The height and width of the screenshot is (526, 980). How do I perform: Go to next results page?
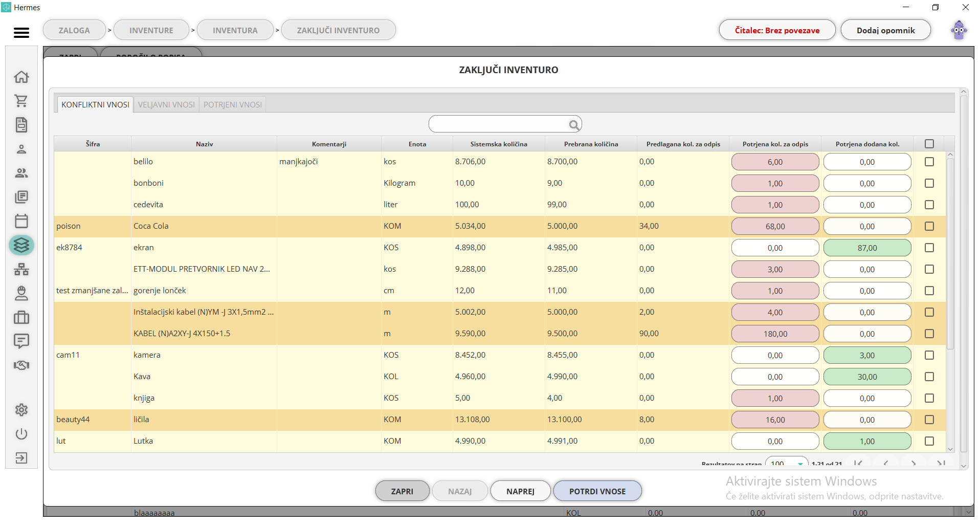pos(913,463)
